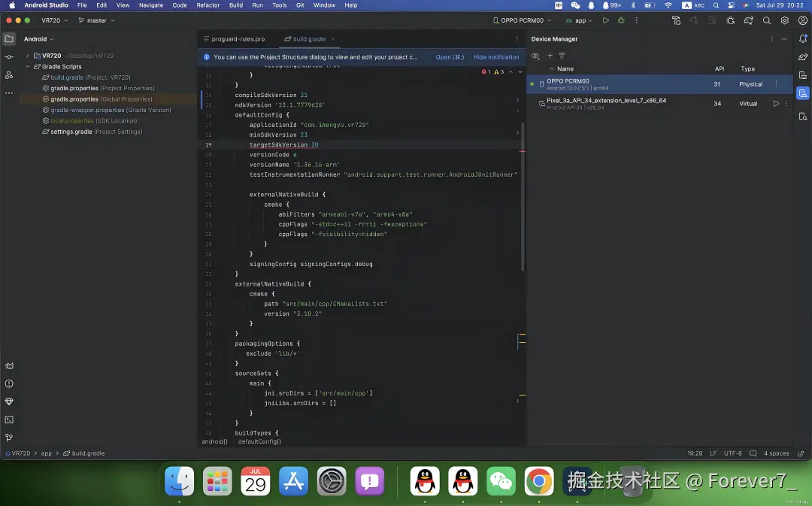Screen dimensions: 812x506
Task: Open Notifications bell in right sidebar
Action: coord(803,39)
